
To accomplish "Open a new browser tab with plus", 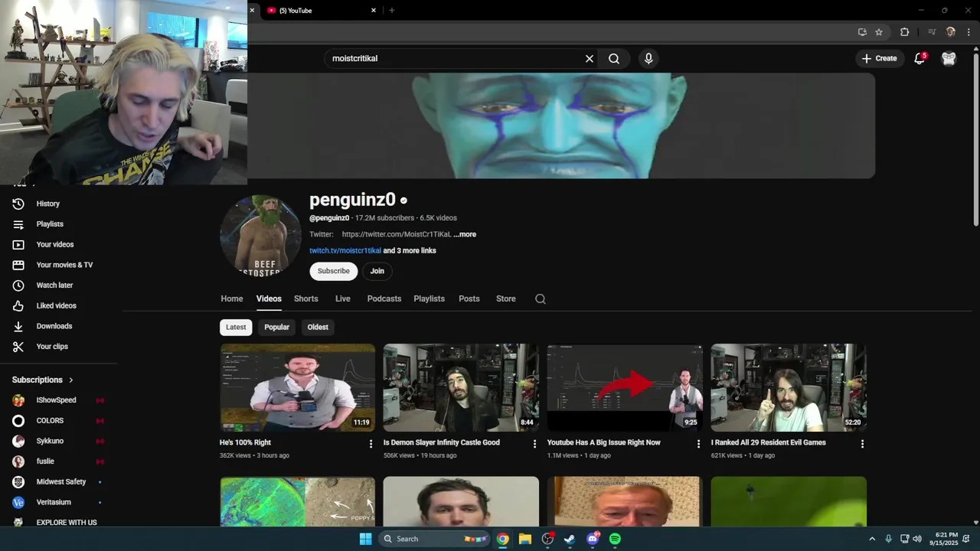I will point(392,11).
